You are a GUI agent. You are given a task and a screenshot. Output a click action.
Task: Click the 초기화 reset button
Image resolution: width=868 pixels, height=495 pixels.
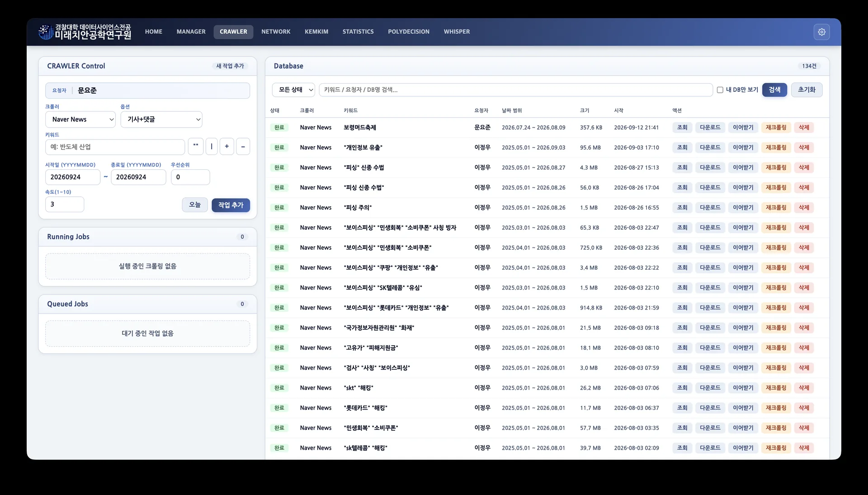pos(807,90)
